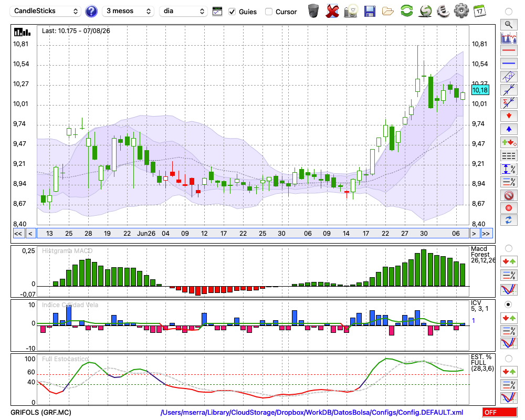Uncheck the Guies checkbox
525x420 pixels.
[232, 12]
